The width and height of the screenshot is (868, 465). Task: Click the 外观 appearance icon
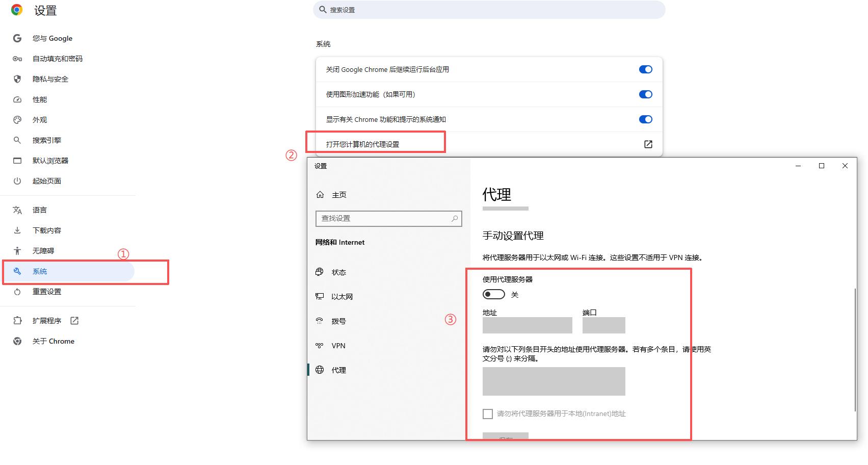[17, 120]
